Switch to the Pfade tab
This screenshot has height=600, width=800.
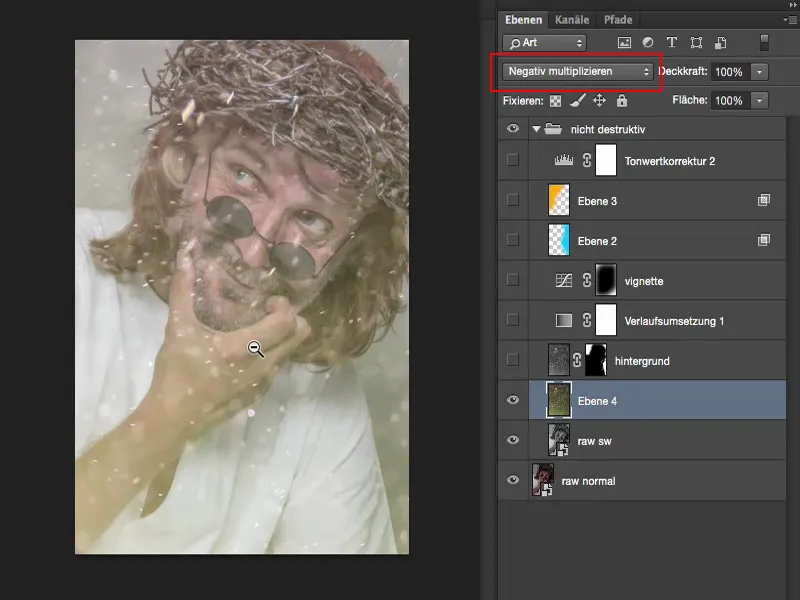(x=618, y=20)
